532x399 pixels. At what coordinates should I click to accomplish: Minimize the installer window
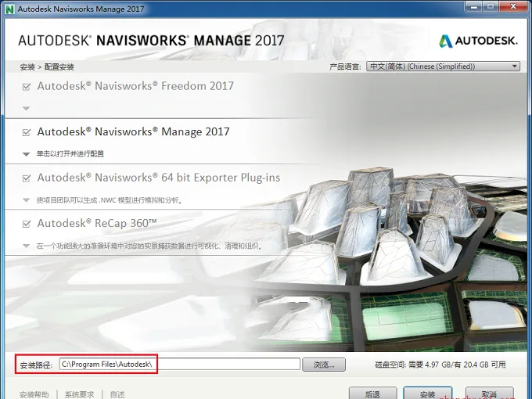tap(473, 7)
